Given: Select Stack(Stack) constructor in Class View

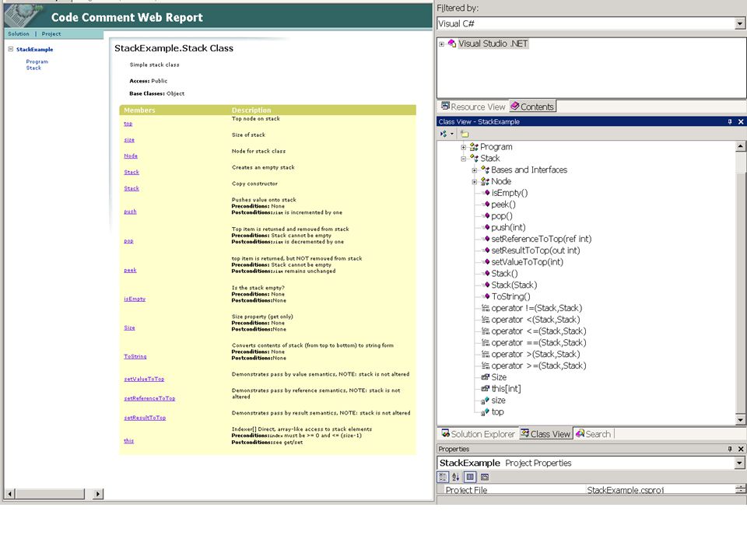Looking at the screenshot, I should 514,285.
